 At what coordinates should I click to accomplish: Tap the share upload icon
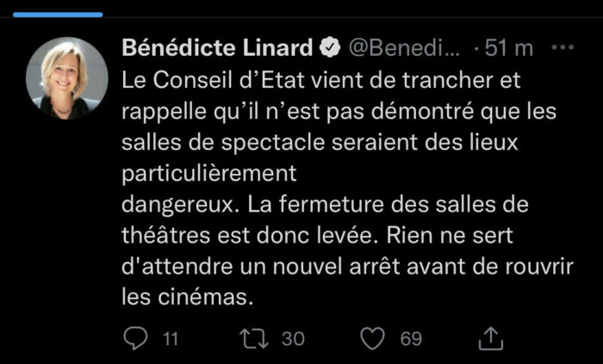click(x=490, y=338)
